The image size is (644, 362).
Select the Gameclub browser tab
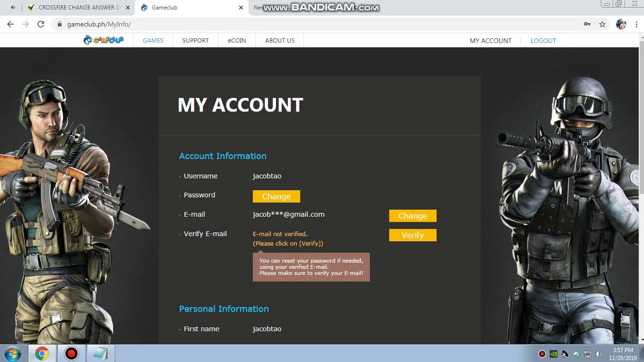click(x=192, y=8)
